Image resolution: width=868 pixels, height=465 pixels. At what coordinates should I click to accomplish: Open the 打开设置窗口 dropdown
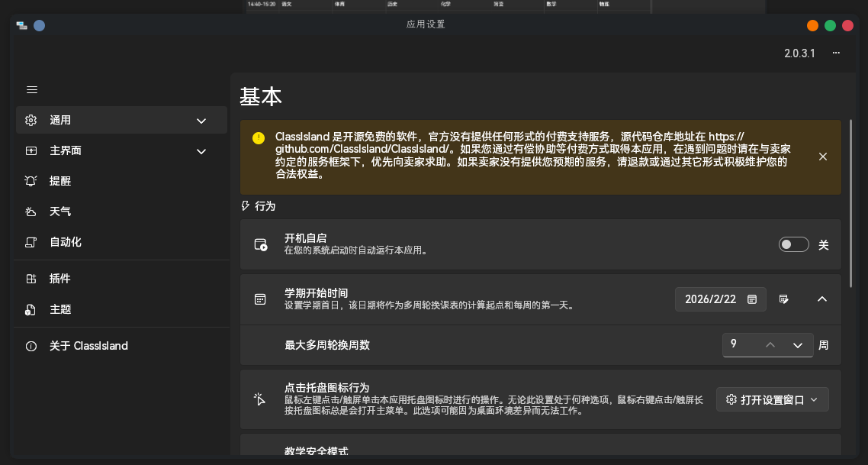click(772, 399)
